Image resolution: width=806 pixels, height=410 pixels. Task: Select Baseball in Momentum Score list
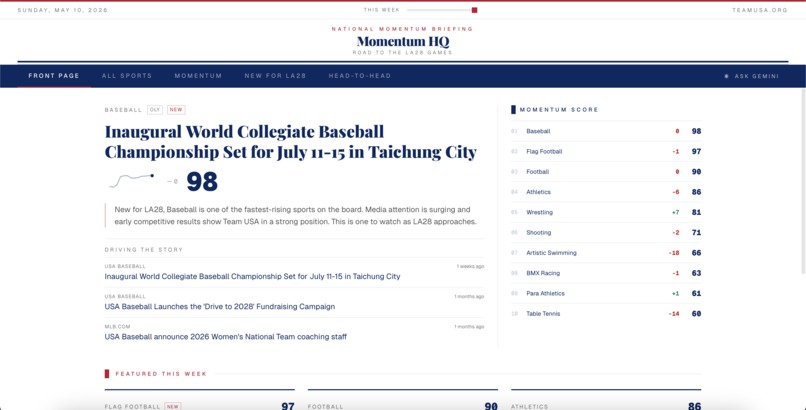point(606,132)
